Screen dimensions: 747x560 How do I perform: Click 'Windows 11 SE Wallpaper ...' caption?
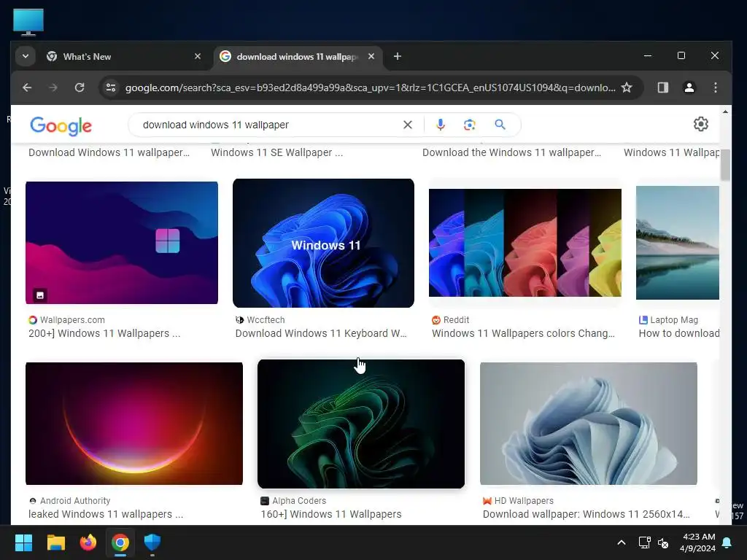tap(276, 152)
